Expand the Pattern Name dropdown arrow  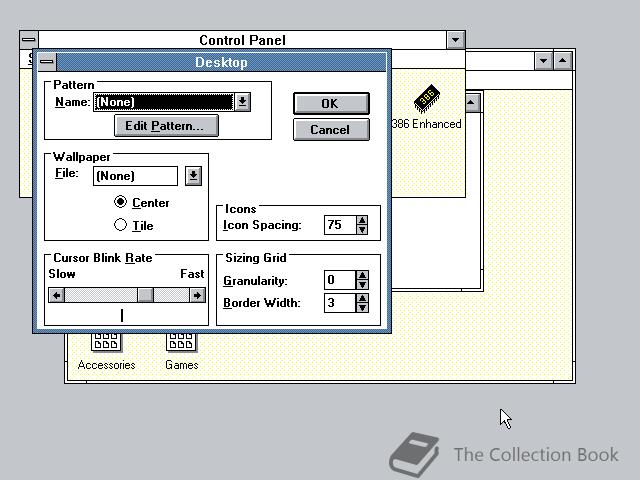(242, 102)
